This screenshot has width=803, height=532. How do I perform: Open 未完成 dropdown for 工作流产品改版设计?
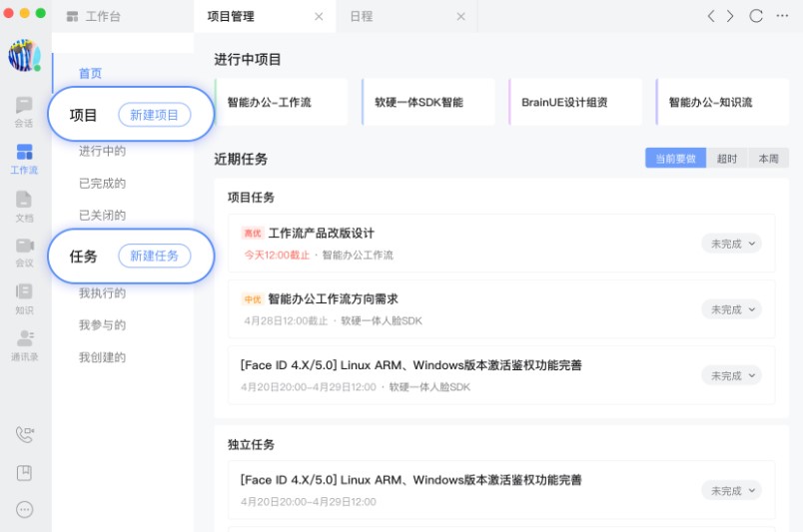click(x=731, y=244)
